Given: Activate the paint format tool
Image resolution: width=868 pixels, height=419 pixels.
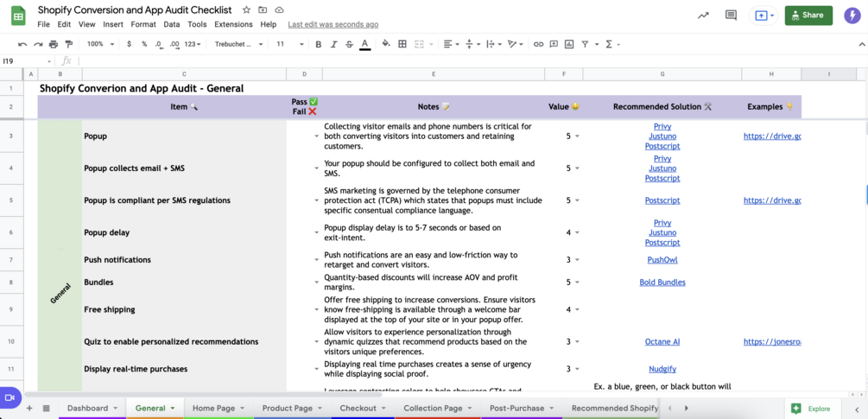Looking at the screenshot, I should 68,44.
